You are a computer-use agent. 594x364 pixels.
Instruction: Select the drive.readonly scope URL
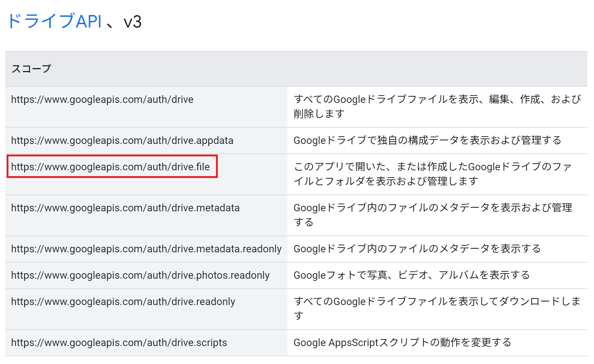click(x=123, y=302)
